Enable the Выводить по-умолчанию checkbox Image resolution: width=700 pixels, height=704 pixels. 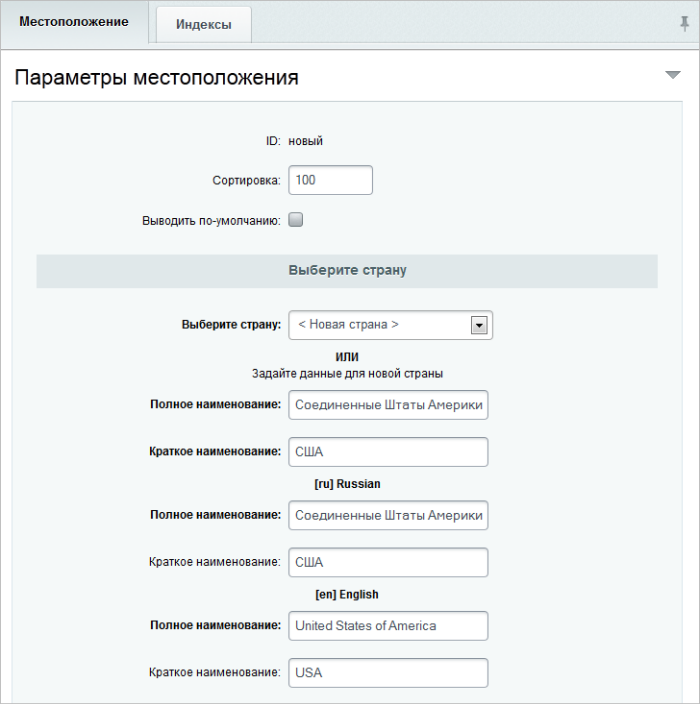pyautogui.click(x=295, y=220)
